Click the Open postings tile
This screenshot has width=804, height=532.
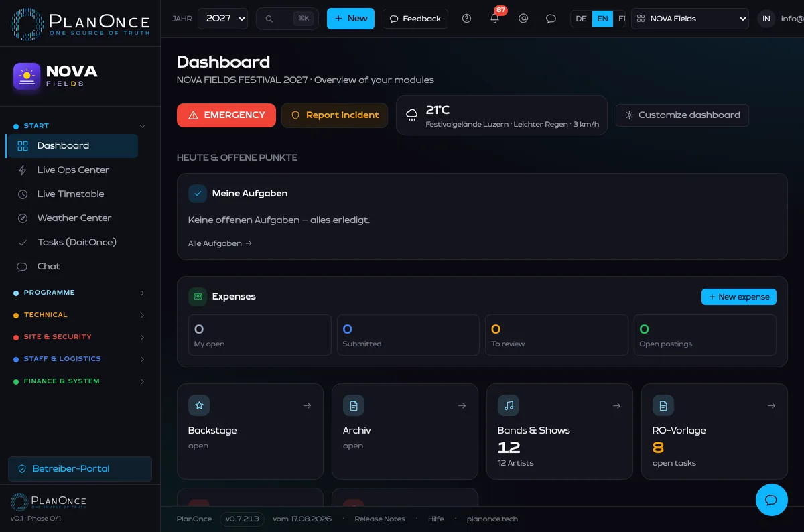tap(705, 335)
